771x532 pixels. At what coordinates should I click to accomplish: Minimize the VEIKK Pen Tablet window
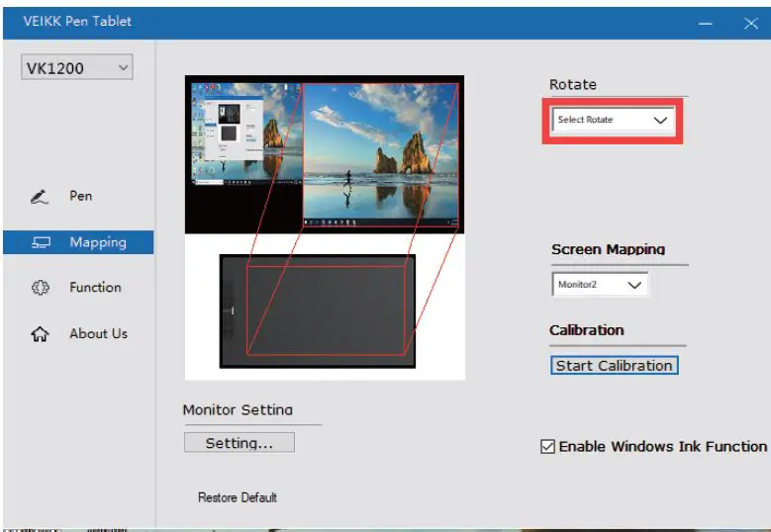[x=706, y=23]
